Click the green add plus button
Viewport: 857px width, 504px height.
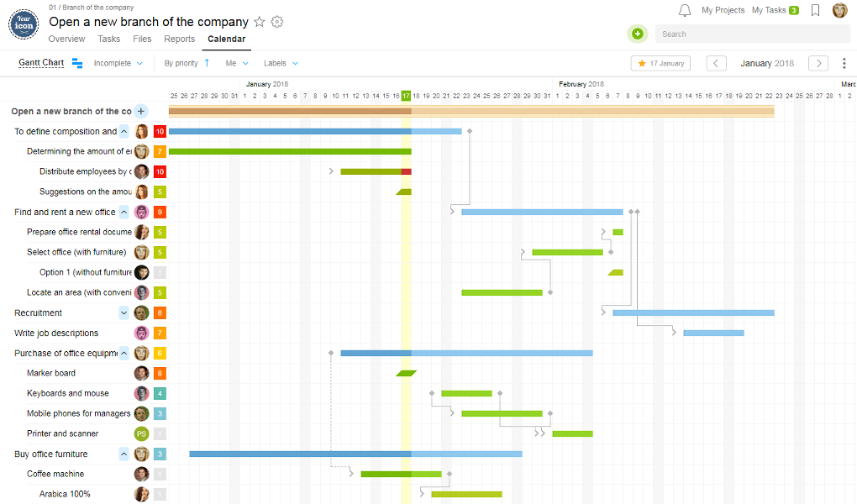[637, 34]
